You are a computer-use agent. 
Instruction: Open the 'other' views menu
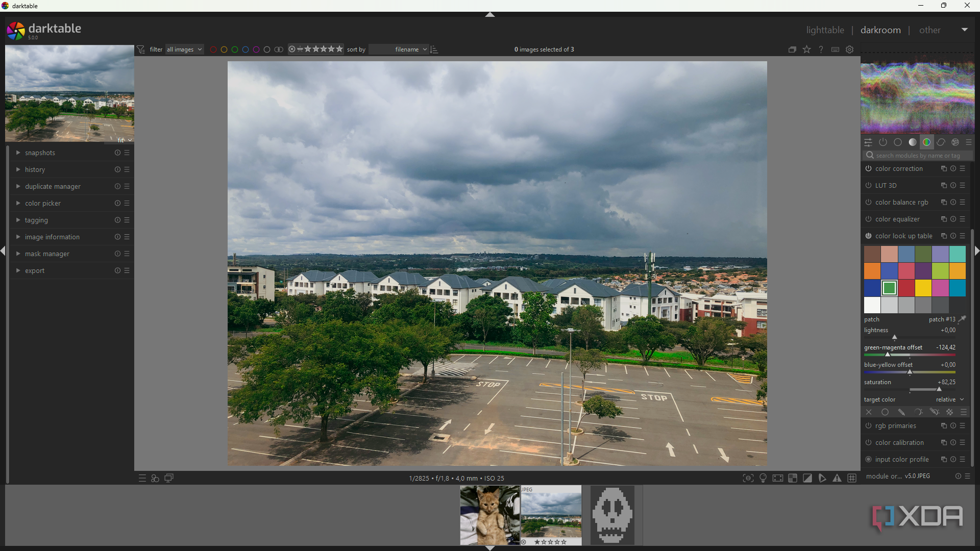(929, 30)
